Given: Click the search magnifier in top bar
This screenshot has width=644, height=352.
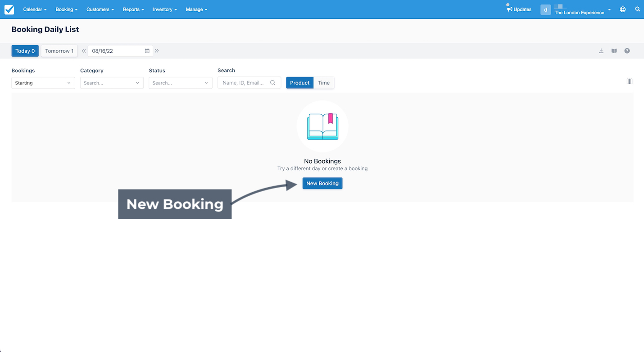Looking at the screenshot, I should click(x=638, y=9).
